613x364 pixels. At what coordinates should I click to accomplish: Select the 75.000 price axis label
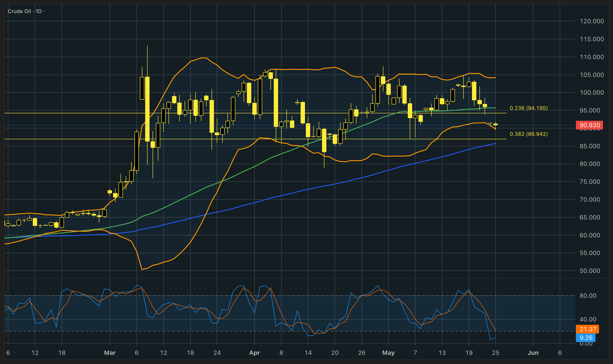590,182
